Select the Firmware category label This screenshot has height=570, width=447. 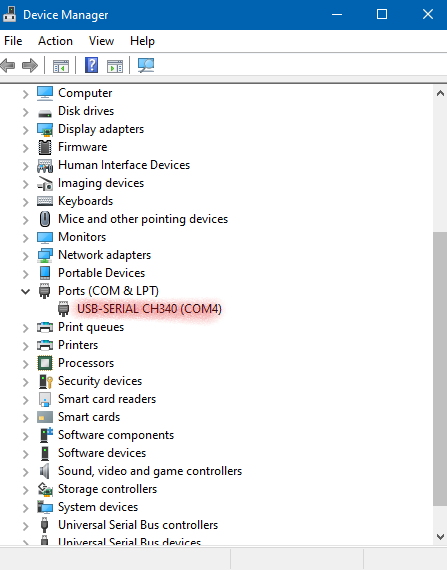82,147
